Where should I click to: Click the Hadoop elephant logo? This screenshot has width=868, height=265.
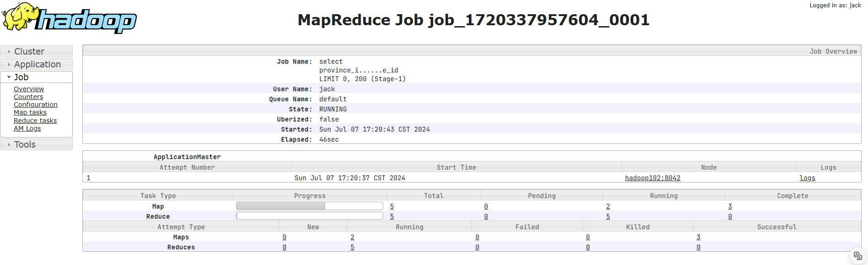point(69,18)
